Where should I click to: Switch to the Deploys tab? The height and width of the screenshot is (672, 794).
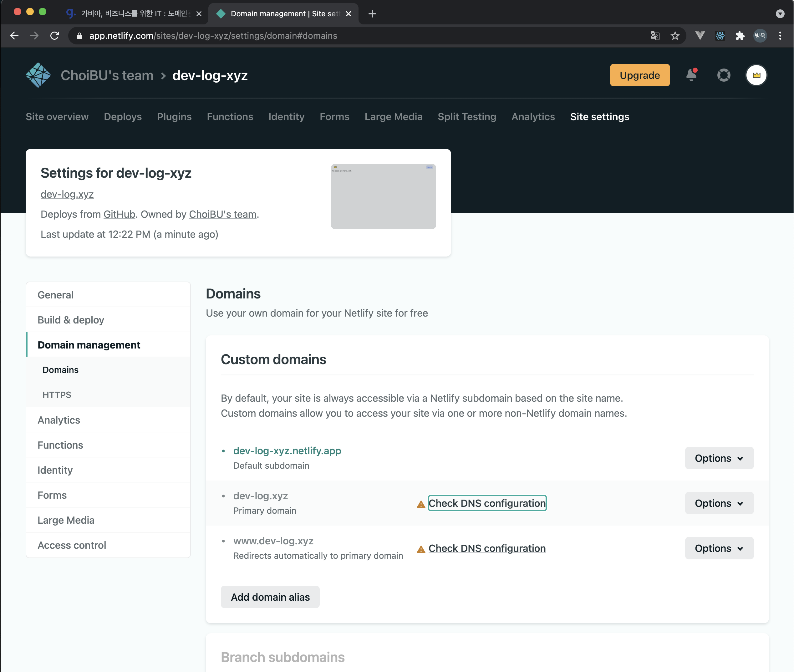(123, 117)
